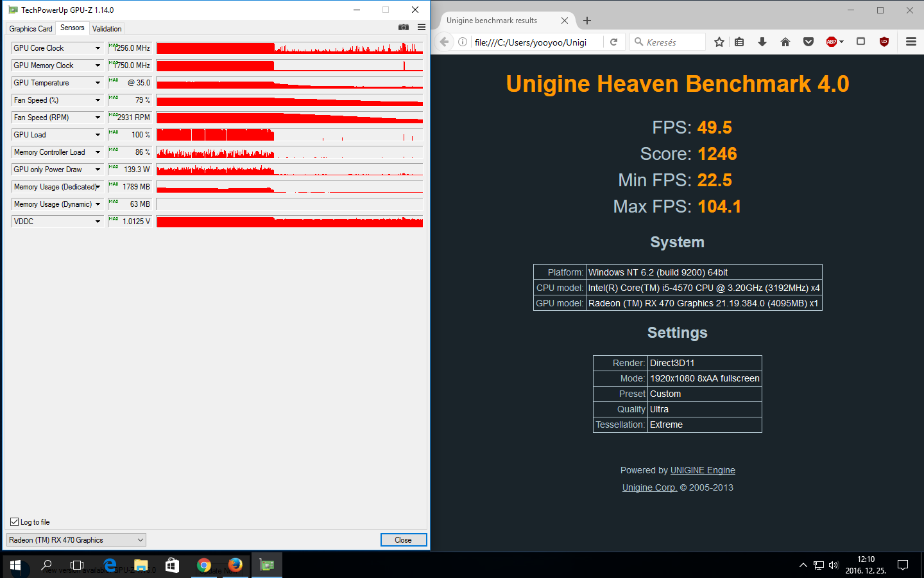Expand GPU Core Clock sensor dropdown
Image resolution: width=924 pixels, height=578 pixels.
pos(98,48)
